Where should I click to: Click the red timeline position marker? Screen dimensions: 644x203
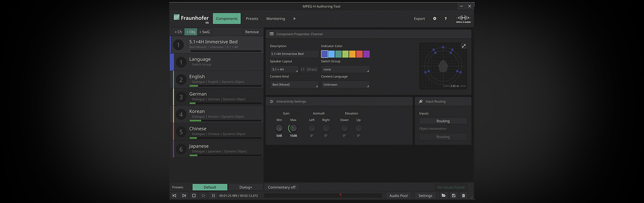[x=340, y=195]
